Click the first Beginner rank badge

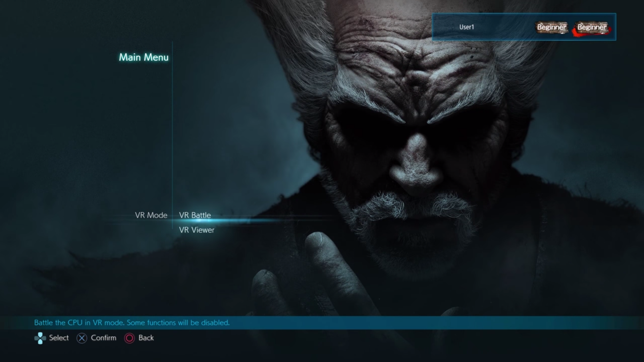pyautogui.click(x=552, y=27)
